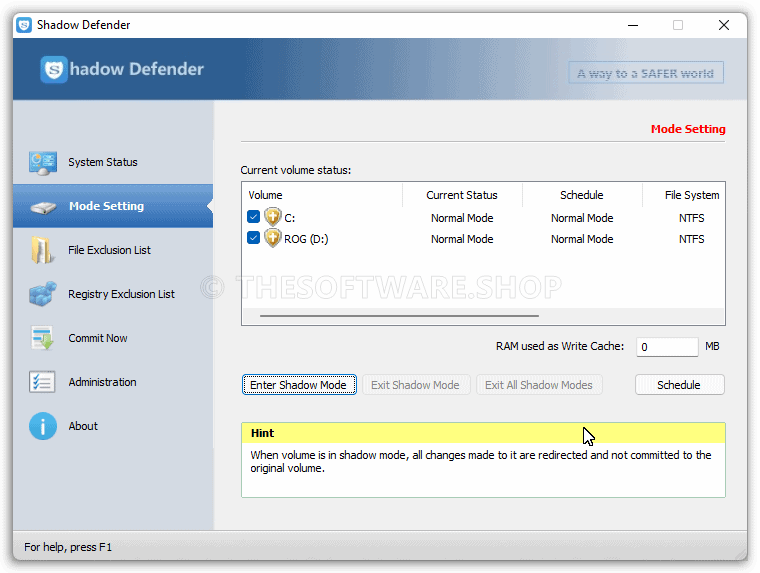The height and width of the screenshot is (573, 760).
Task: Uncheck the C: volume checkbox
Action: 253,217
